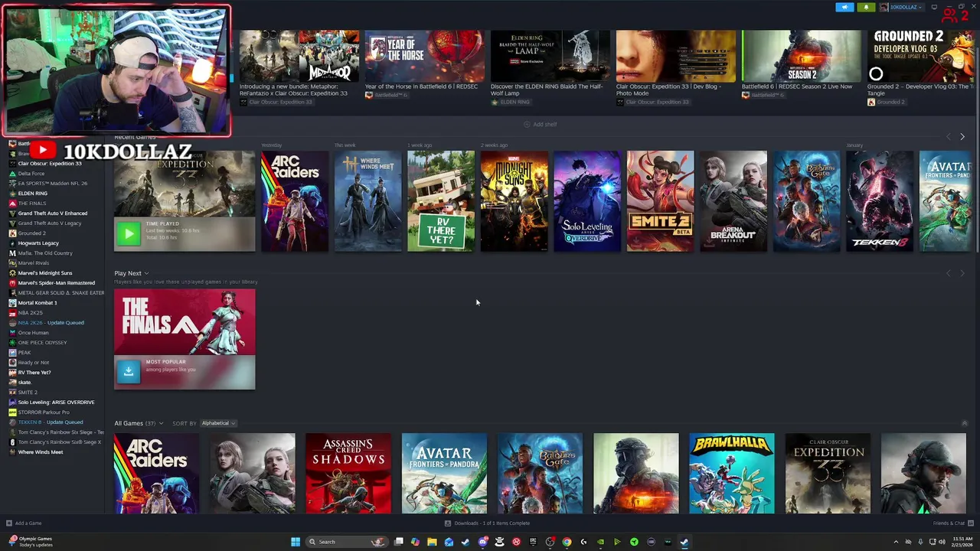Click the plus icon beside Add shelf
The image size is (980, 551).
pyautogui.click(x=527, y=124)
